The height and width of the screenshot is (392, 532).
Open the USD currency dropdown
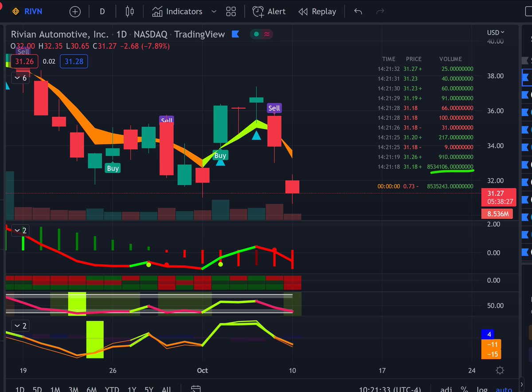coord(496,32)
